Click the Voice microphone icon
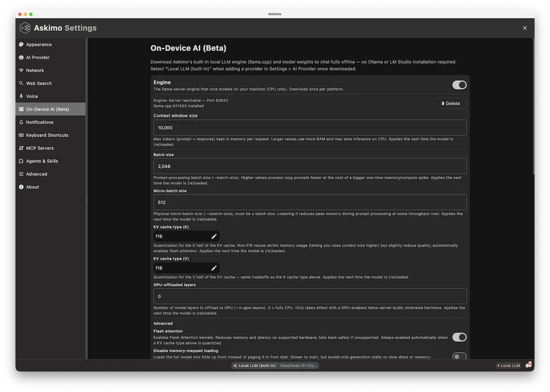Viewport: 550px width, 392px height. pyautogui.click(x=21, y=96)
